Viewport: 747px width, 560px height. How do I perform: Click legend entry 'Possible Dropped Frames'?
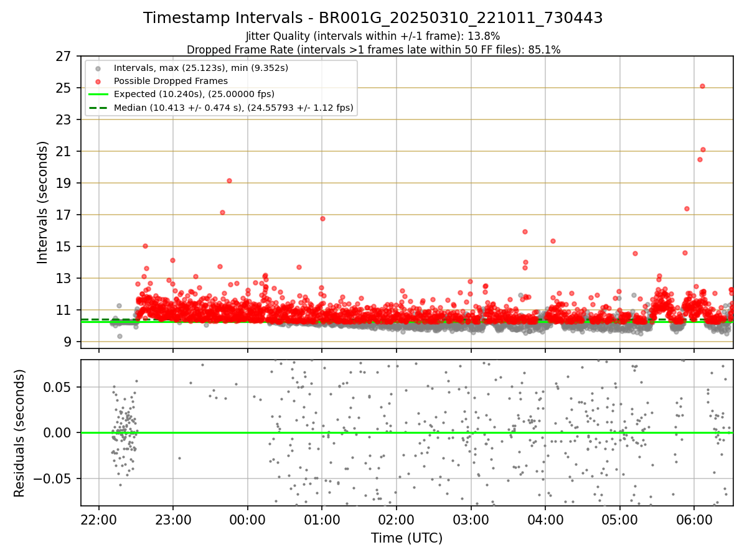(x=171, y=81)
